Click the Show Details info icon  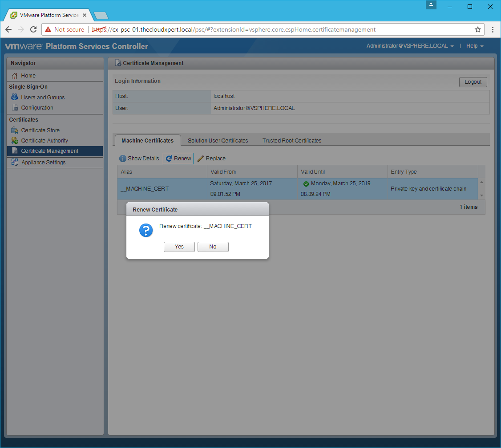coord(123,159)
